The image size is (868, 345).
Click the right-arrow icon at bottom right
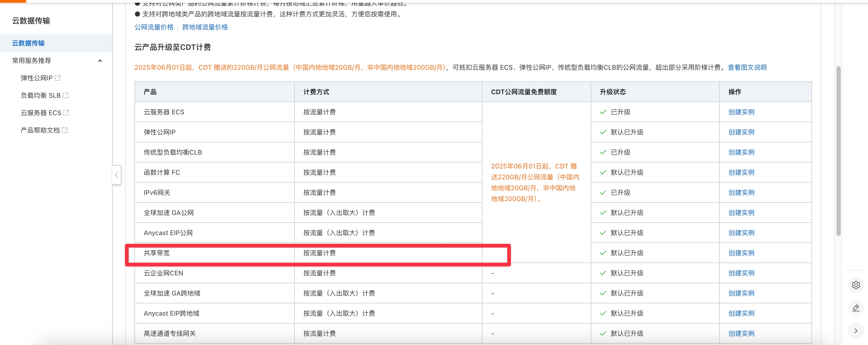855,331
